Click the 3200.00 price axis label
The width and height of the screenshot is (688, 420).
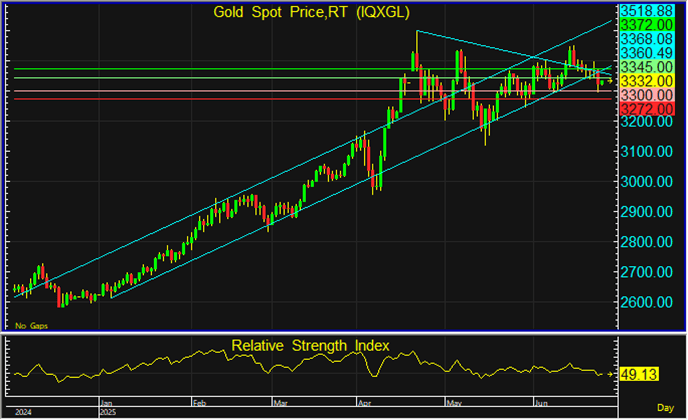coord(645,121)
